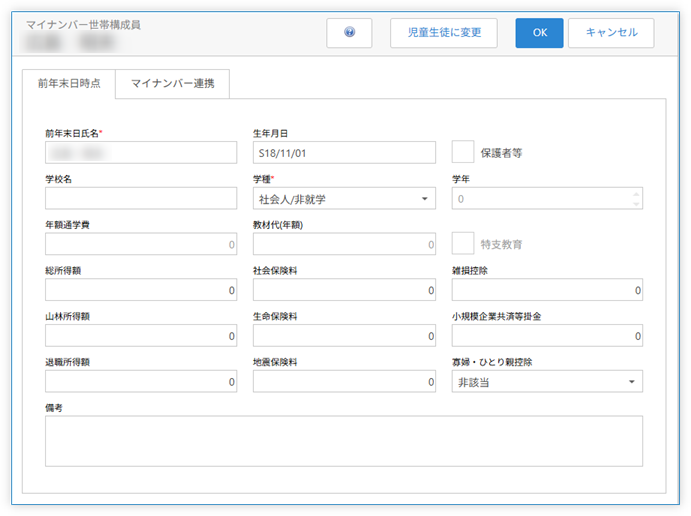Click the キャンセル button
This screenshot has width=691, height=516.
611,33
